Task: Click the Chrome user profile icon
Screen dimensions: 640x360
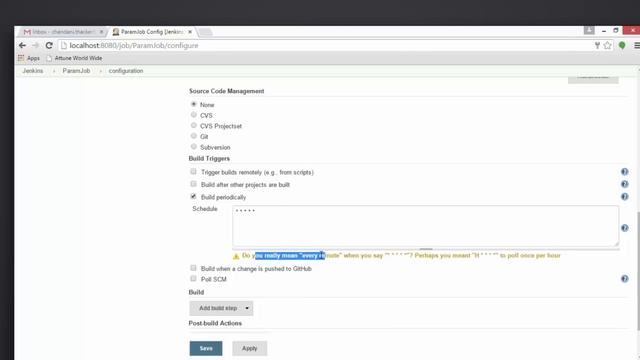Action: click(589, 30)
